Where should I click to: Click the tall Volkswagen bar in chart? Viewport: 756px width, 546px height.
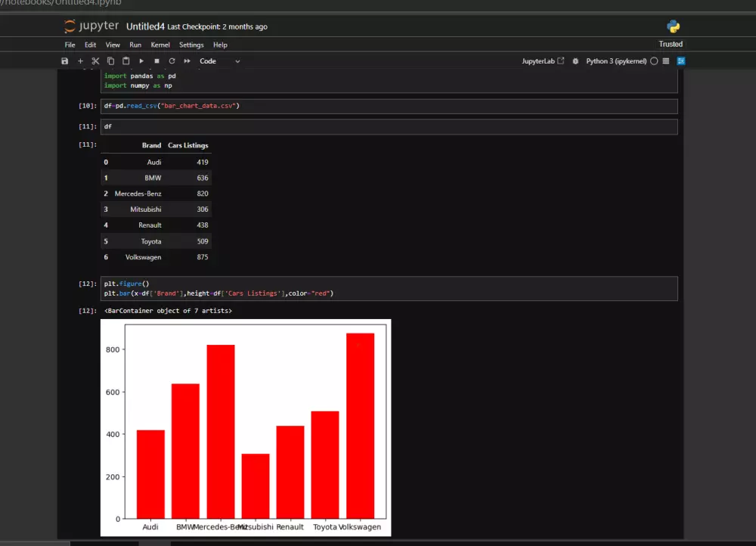(360, 426)
